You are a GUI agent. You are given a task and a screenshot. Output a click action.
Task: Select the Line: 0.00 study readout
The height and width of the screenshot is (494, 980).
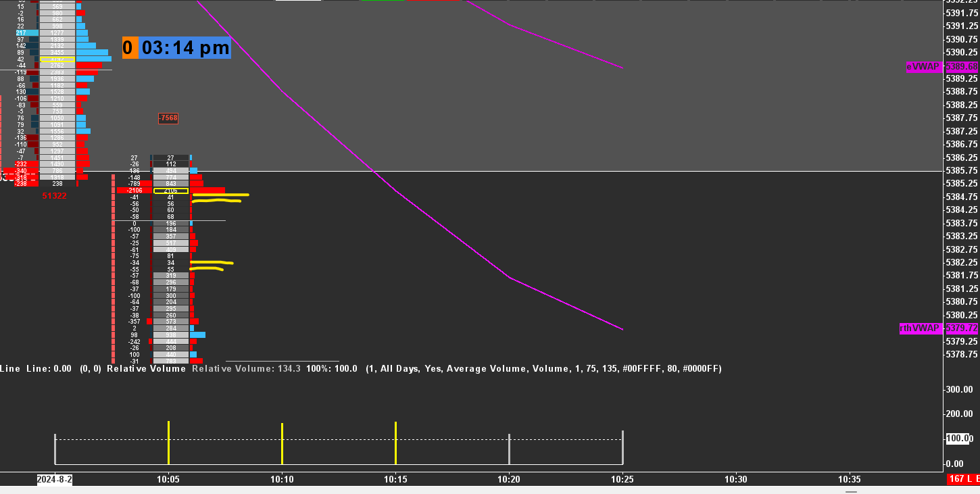(49, 369)
